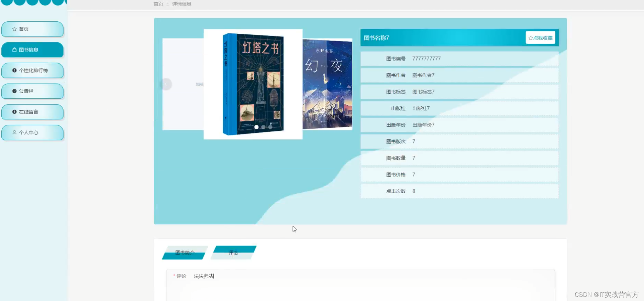Click the 点我收藏 favorite button
The height and width of the screenshot is (301, 644).
540,38
